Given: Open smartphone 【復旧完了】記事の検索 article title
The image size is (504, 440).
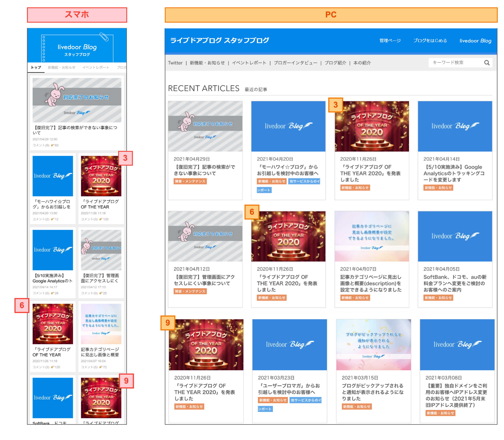Looking at the screenshot, I should 75,130.
